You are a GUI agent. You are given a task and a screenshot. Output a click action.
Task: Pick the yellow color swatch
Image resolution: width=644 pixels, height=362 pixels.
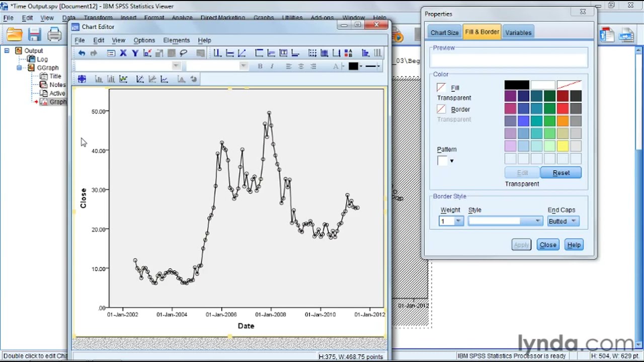point(562,146)
